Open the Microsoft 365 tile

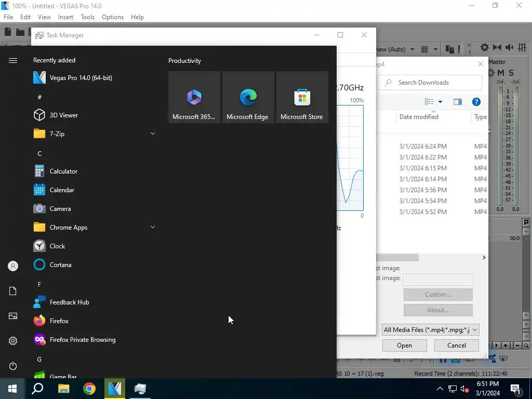point(194,97)
